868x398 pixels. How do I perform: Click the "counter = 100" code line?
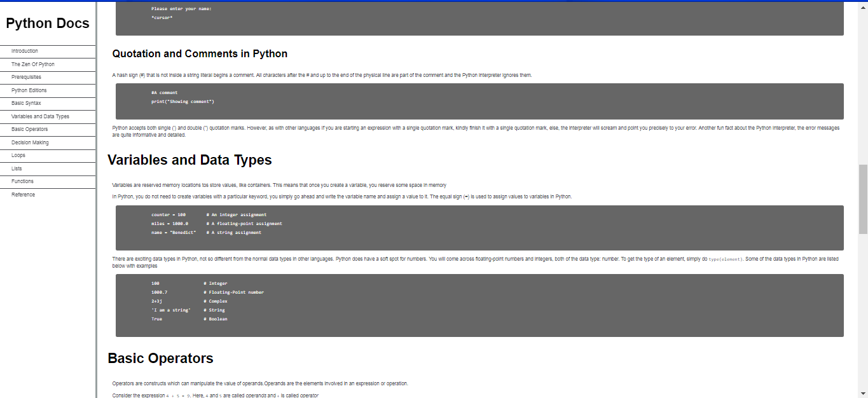pos(168,215)
